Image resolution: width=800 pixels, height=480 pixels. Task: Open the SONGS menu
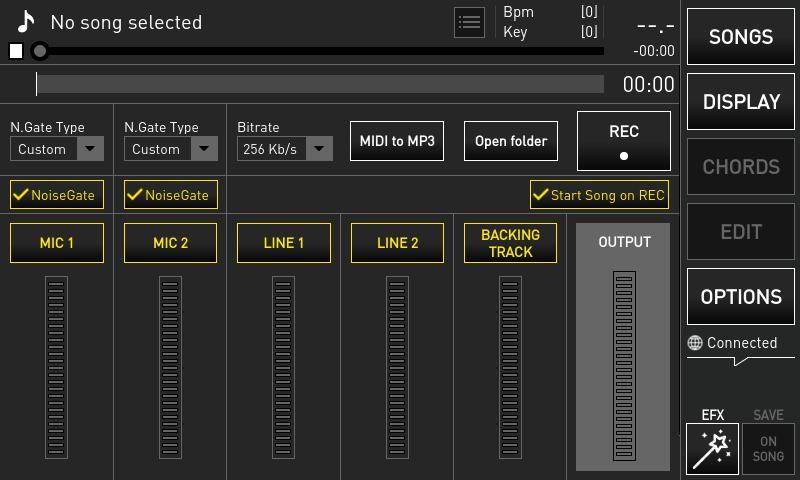740,37
